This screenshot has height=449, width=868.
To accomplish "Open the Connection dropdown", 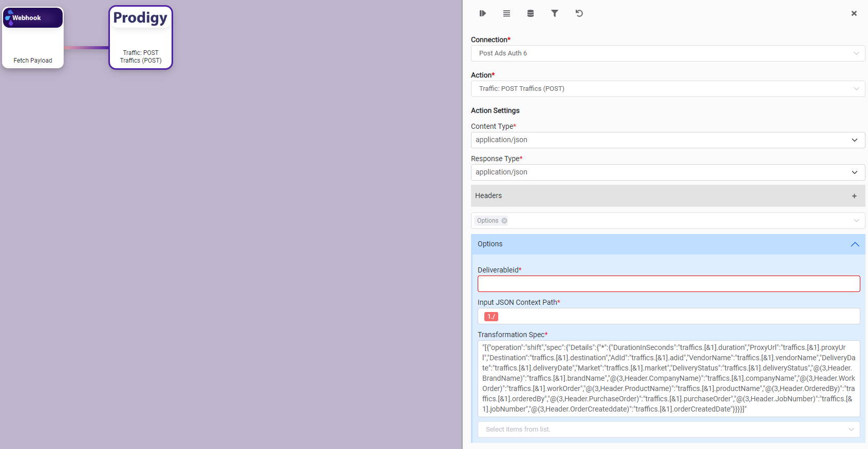I will (x=668, y=53).
